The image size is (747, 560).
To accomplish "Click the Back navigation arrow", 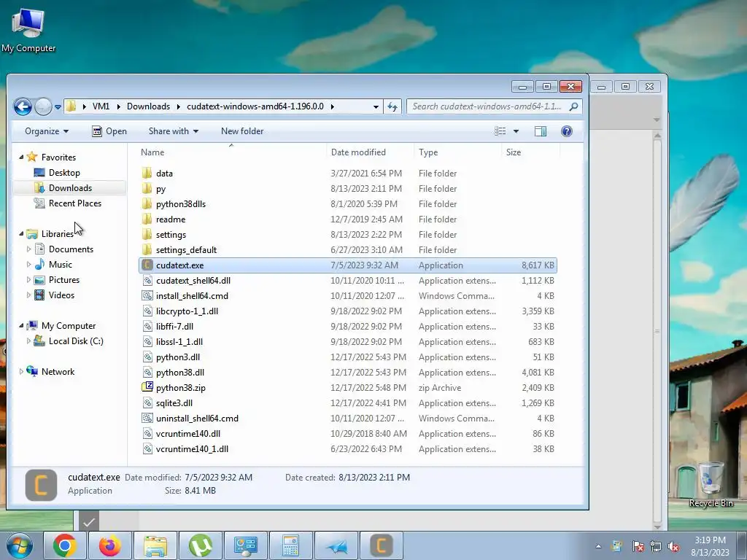I will click(23, 106).
